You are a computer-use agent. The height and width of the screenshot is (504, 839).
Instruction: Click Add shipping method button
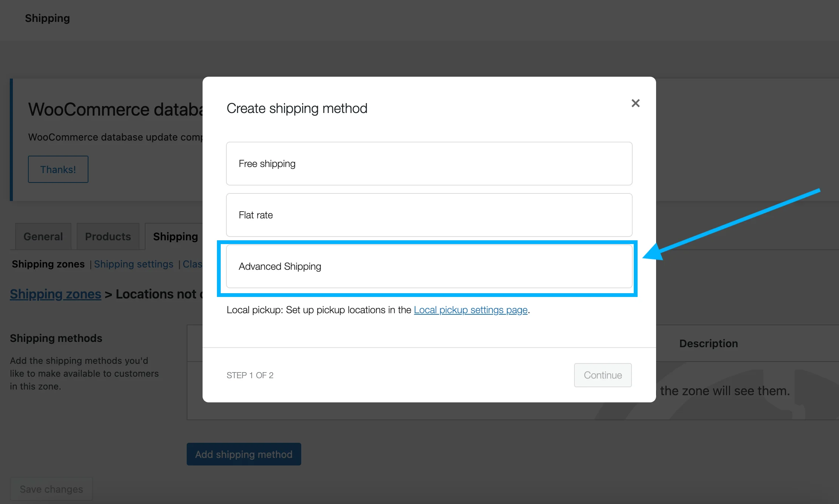point(244,454)
